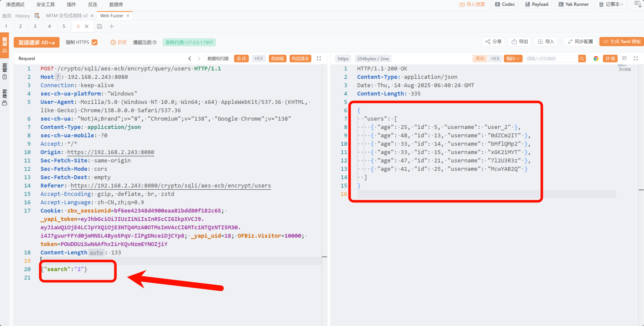Image resolution: width=644 pixels, height=326 pixels.
Task: Add a new Web Fuzzer sub-tab
Action: point(112,26)
